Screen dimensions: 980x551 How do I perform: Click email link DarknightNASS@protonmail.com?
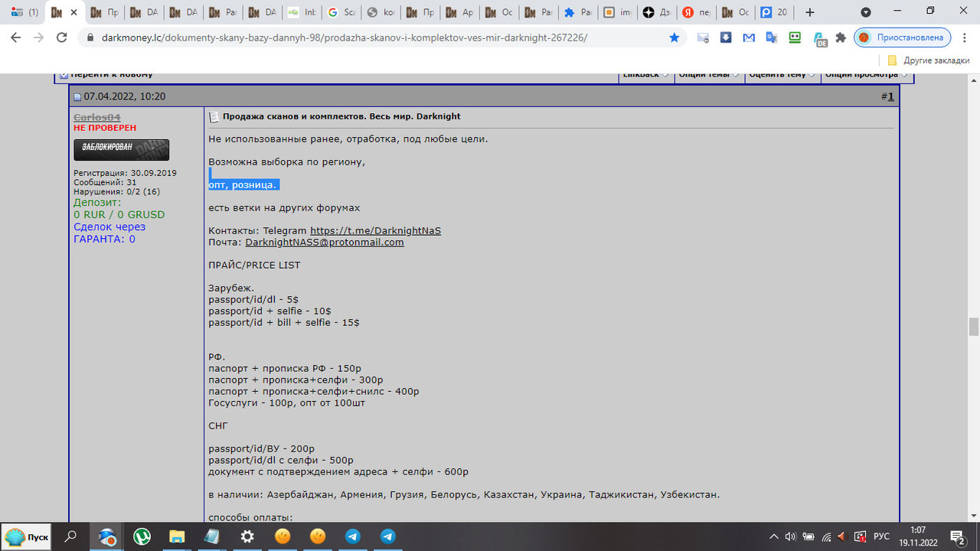pos(324,242)
